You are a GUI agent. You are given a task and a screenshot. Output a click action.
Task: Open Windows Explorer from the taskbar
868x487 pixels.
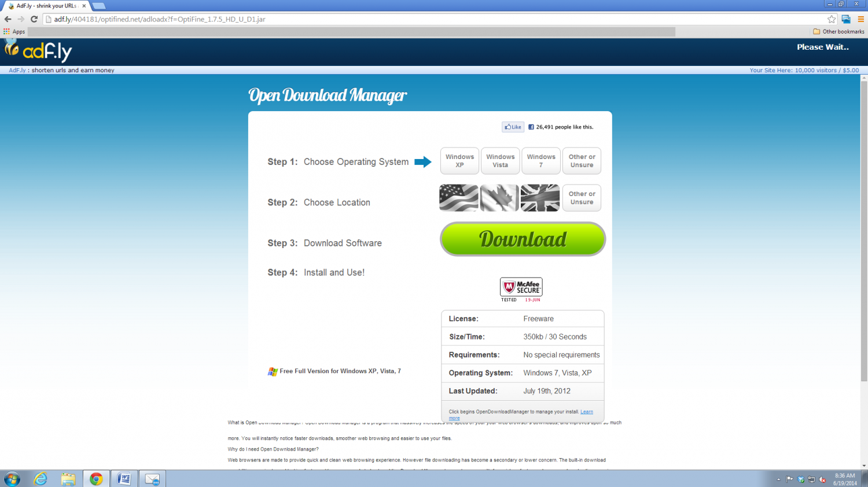click(x=68, y=479)
